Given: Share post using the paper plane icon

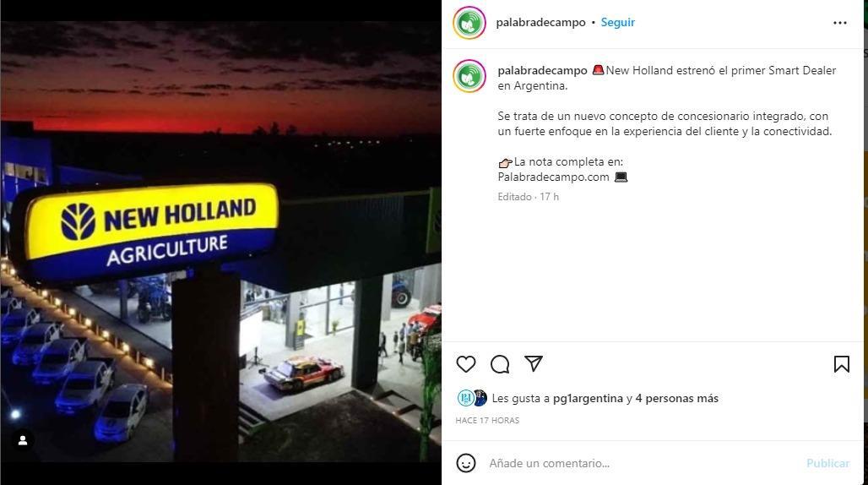Looking at the screenshot, I should tap(534, 363).
